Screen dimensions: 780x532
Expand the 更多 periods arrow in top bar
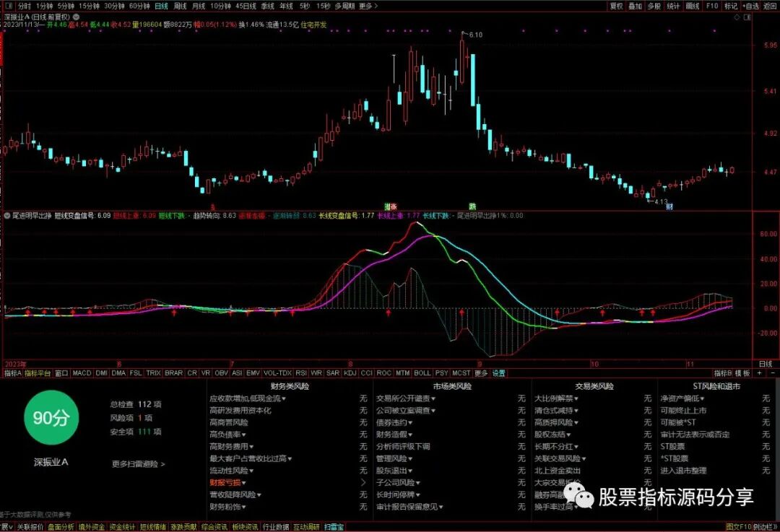pos(368,6)
